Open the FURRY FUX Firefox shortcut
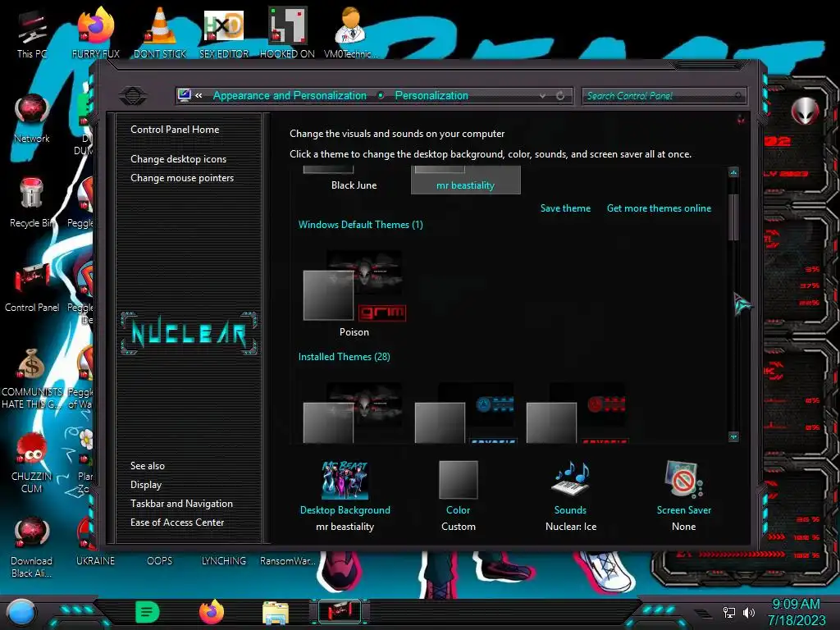This screenshot has height=630, width=840. coord(95,33)
